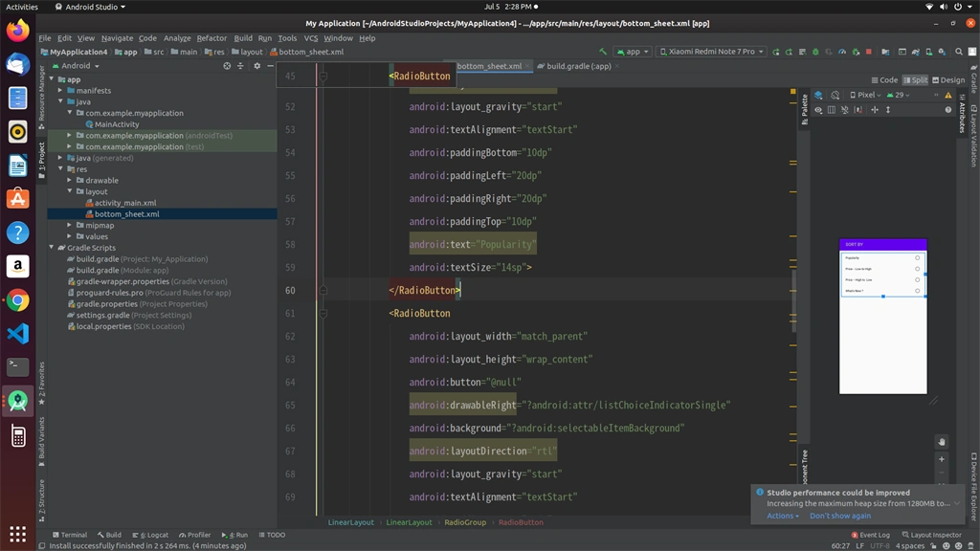980x551 pixels.
Task: Open Visual Studio Code from the dock
Action: tap(17, 334)
